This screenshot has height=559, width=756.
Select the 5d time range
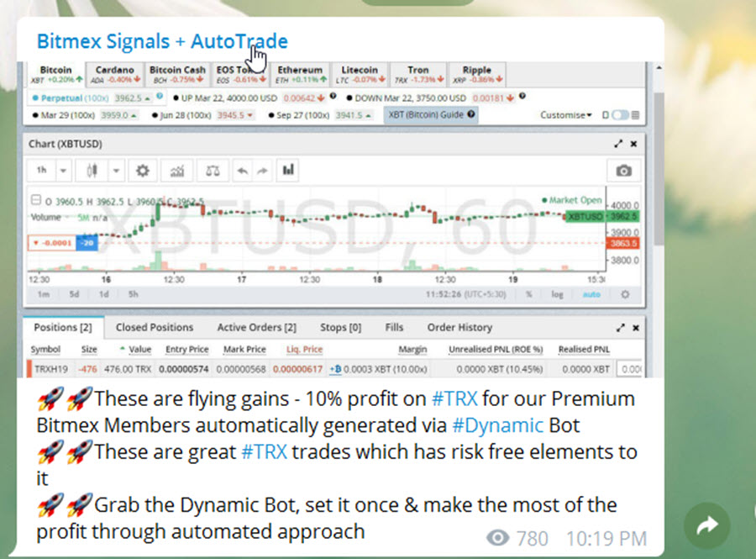pyautogui.click(x=74, y=294)
